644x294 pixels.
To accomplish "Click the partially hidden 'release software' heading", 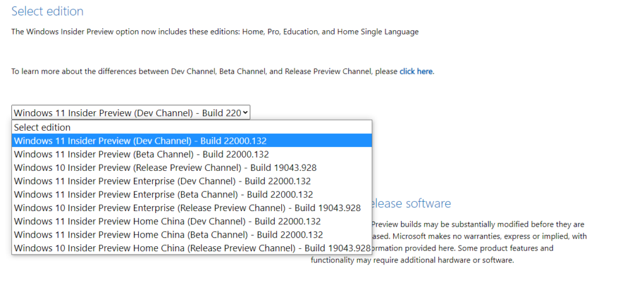I will point(411,203).
